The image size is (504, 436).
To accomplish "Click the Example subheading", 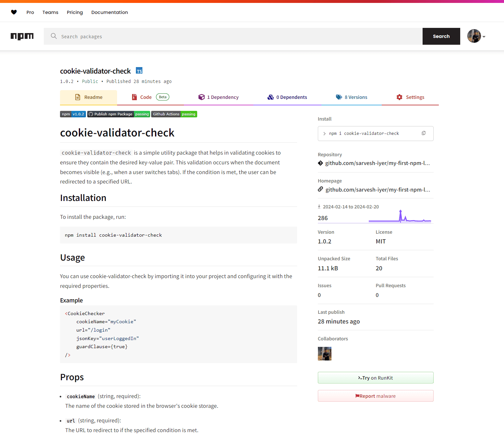I will click(71, 300).
